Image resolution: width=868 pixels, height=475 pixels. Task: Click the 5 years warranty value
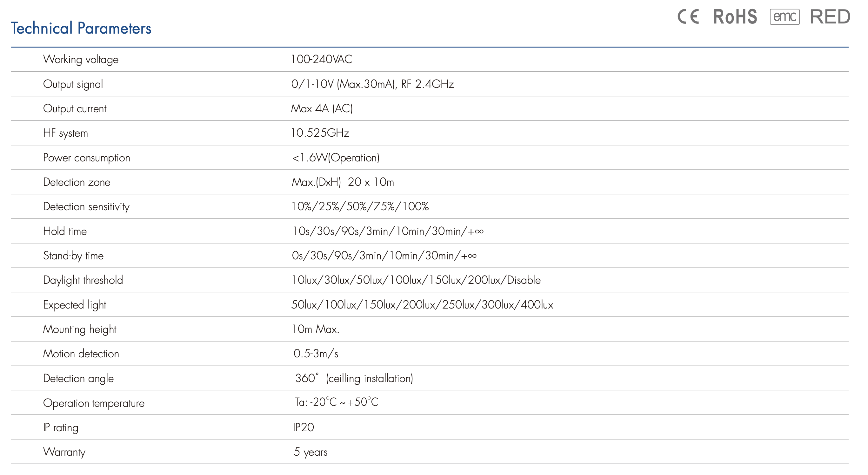[310, 452]
